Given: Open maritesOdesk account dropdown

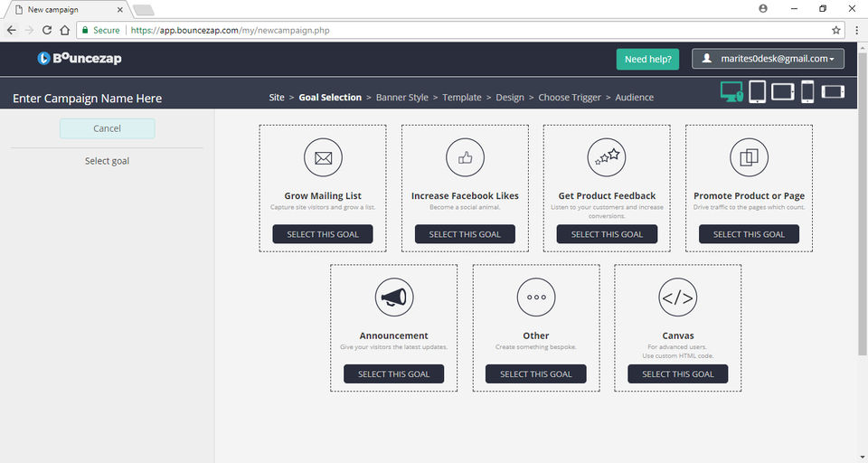Looking at the screenshot, I should (x=768, y=59).
